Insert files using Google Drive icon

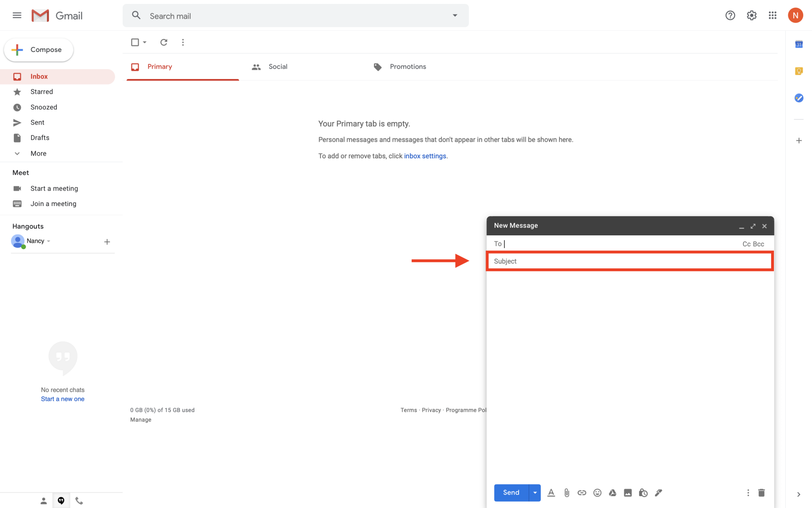[612, 493]
